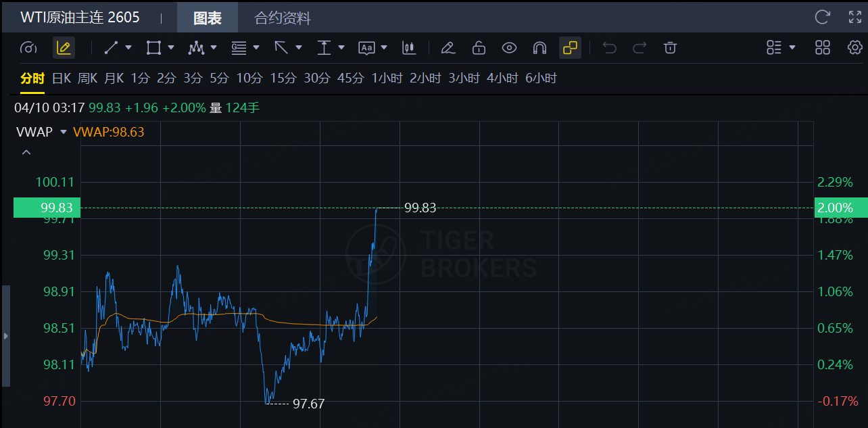Click the fullscreen expand icon

[854, 17]
